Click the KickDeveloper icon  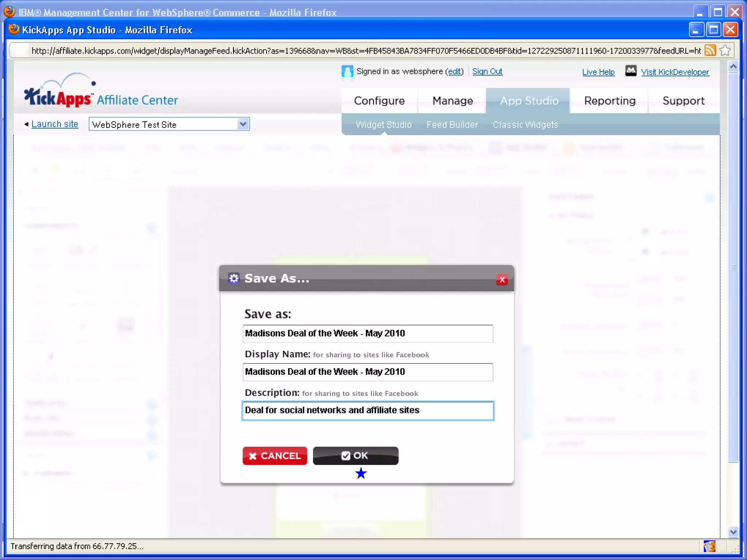tap(631, 71)
